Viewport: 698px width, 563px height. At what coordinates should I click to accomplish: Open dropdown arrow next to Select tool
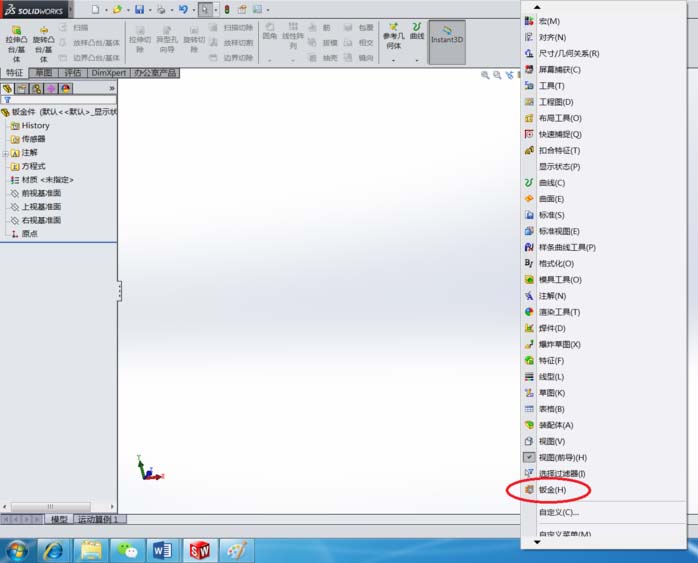pyautogui.click(x=216, y=10)
